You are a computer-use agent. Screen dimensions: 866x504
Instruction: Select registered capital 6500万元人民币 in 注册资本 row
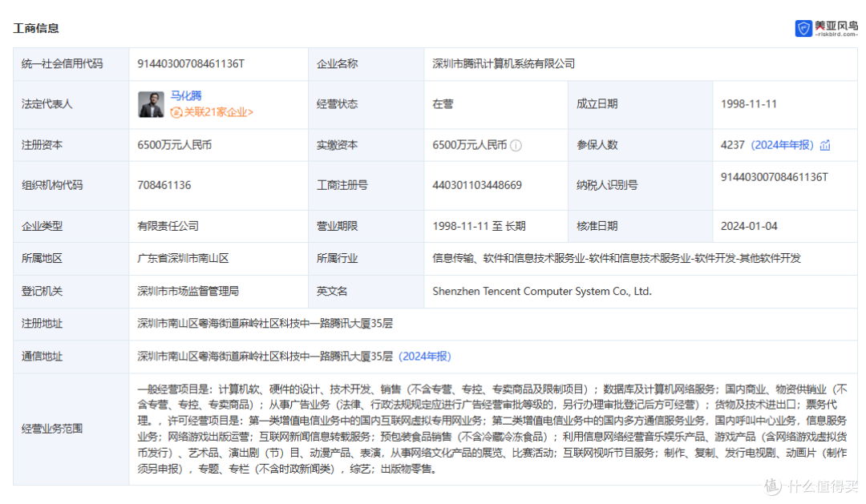click(175, 145)
